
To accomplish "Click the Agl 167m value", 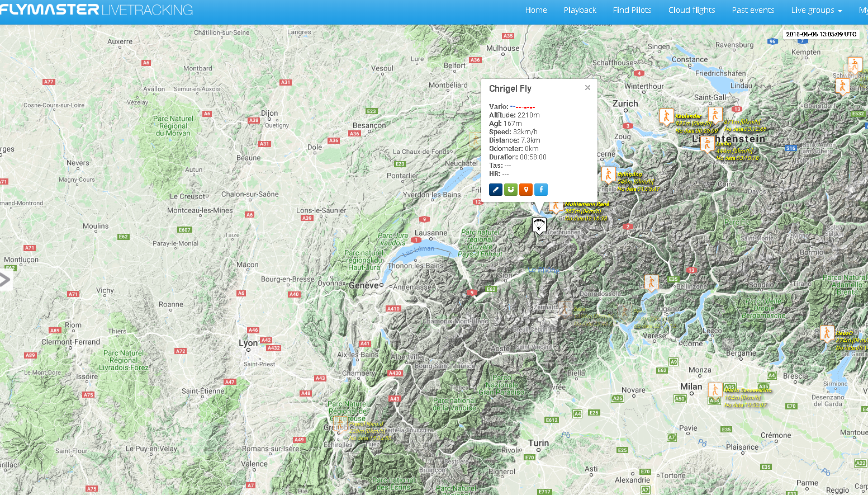I will [513, 124].
